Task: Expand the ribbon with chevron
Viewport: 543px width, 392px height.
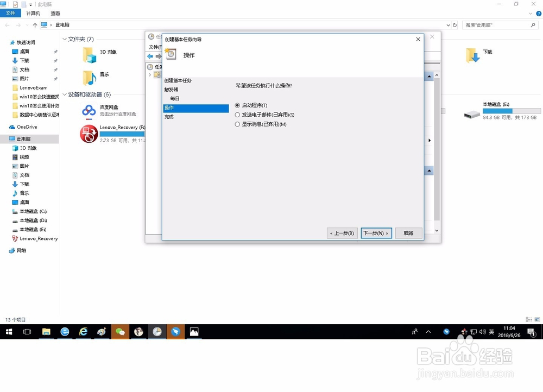Action: click(x=530, y=14)
